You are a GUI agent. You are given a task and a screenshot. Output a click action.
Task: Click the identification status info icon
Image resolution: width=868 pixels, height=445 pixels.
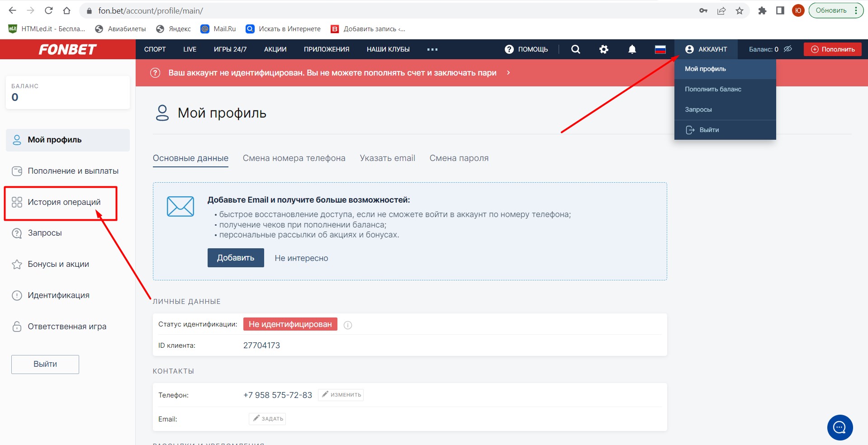pos(348,325)
